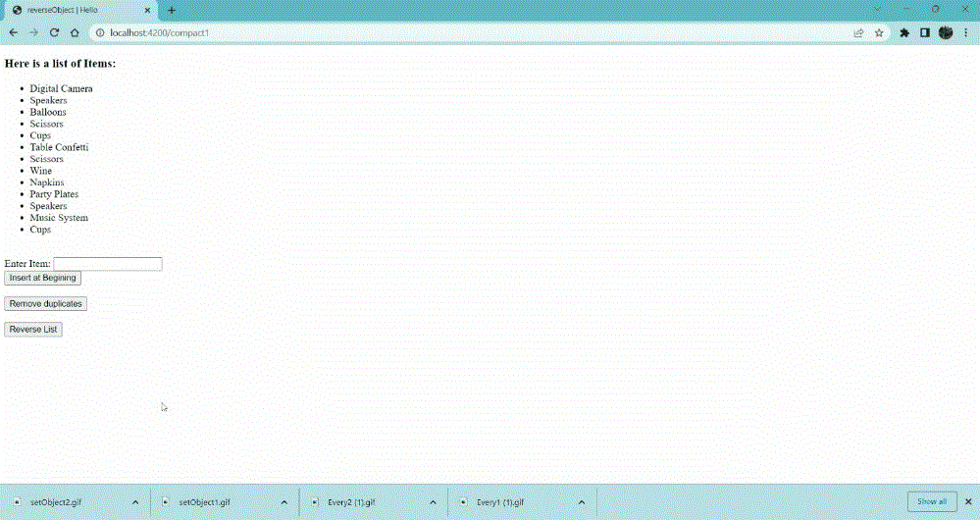Open the Extensions puzzle icon

[x=904, y=32]
